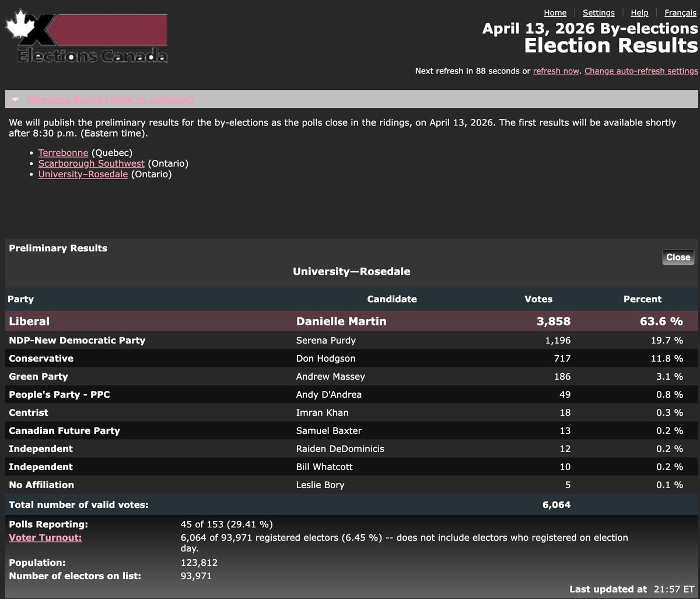
Task: Select candidate Don Hodgson
Action: [x=325, y=359]
